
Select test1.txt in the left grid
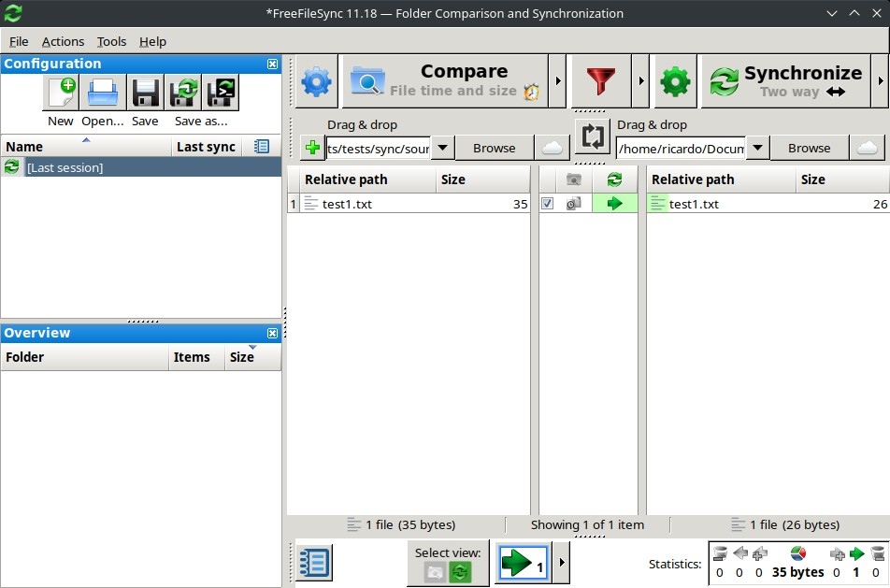(348, 204)
